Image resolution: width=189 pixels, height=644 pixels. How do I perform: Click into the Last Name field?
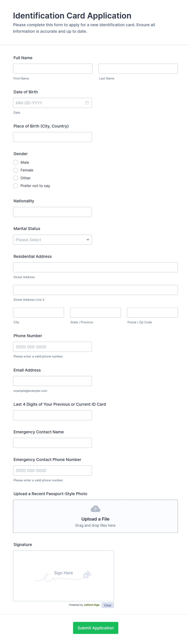[138, 69]
